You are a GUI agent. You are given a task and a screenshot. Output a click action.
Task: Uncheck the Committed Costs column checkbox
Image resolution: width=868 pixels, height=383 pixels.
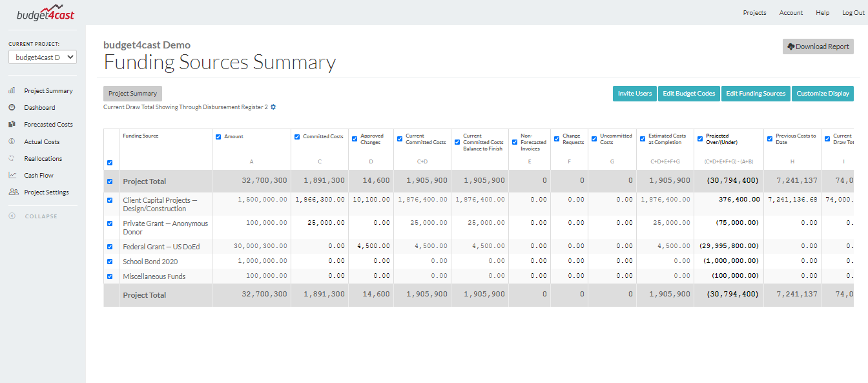click(297, 137)
